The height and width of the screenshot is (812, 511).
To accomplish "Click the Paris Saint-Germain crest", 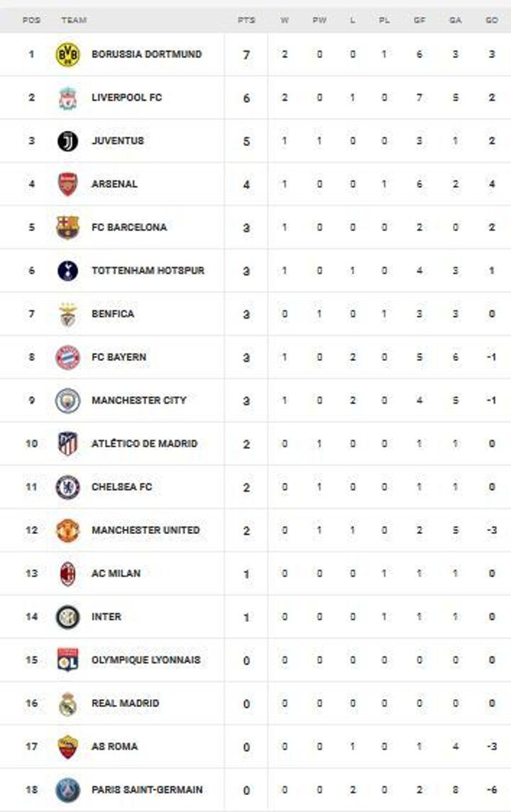I will [68, 790].
